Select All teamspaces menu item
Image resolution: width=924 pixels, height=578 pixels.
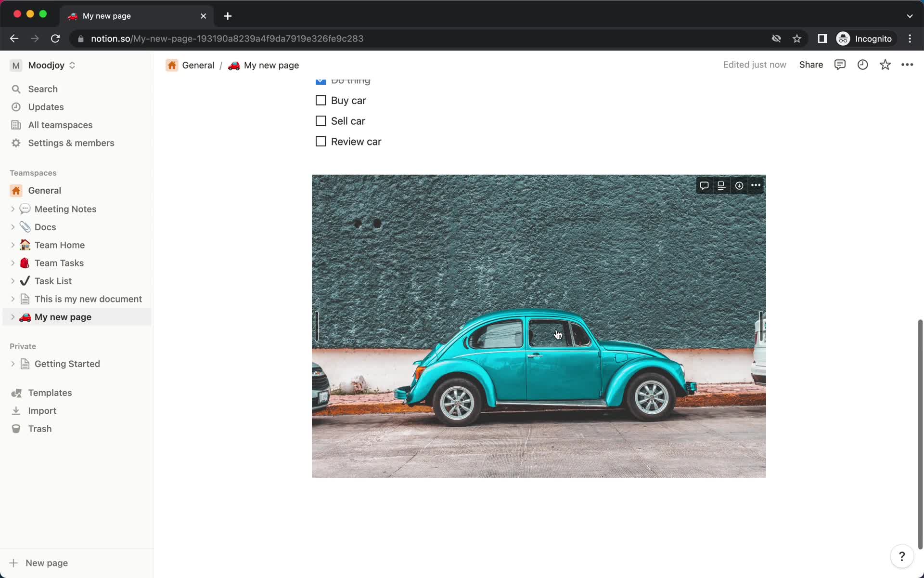61,125
